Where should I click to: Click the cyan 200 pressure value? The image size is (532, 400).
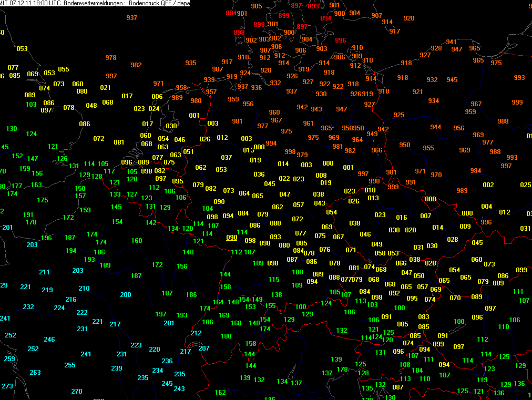point(126,295)
